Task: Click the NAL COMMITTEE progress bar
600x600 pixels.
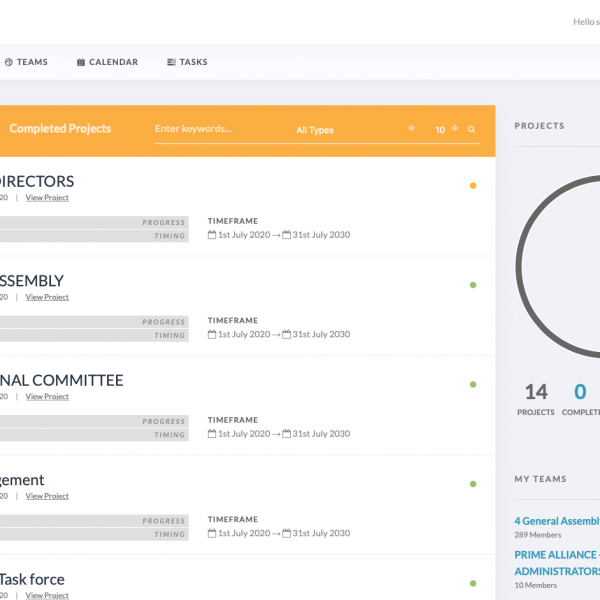Action: pos(94,421)
